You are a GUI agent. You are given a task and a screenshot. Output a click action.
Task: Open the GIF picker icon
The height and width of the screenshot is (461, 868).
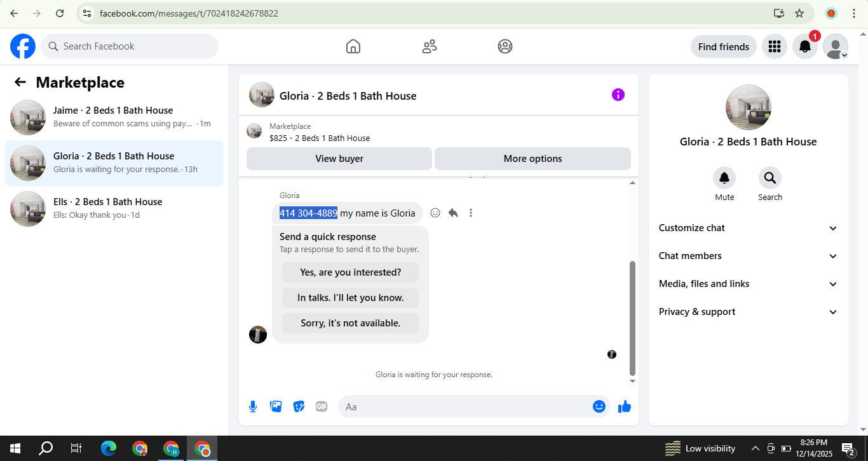(x=322, y=406)
